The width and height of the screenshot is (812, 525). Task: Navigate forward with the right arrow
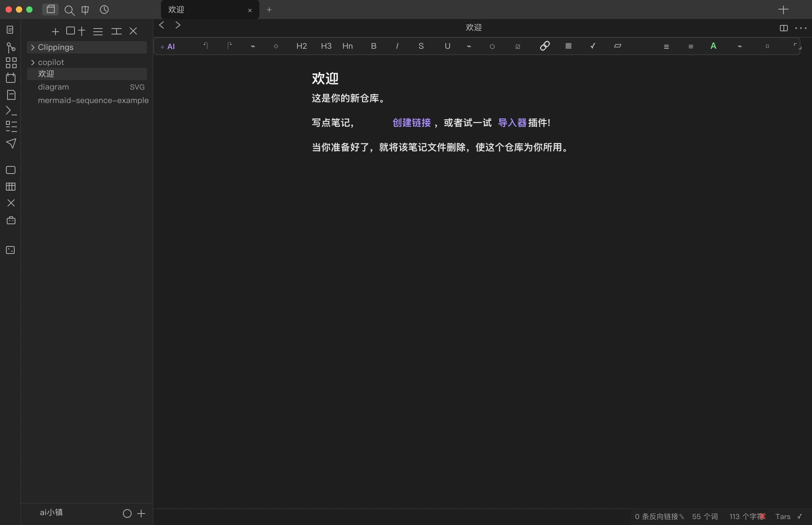tap(178, 25)
